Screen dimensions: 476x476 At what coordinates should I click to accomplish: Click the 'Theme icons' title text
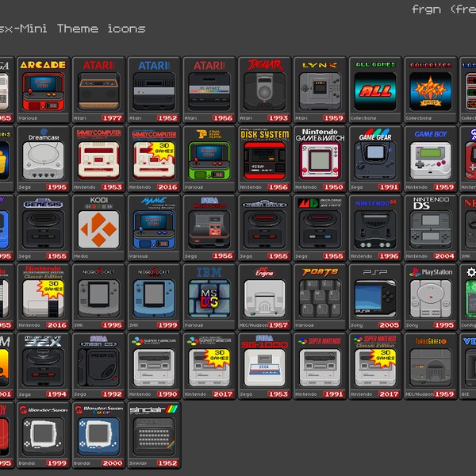(101, 29)
